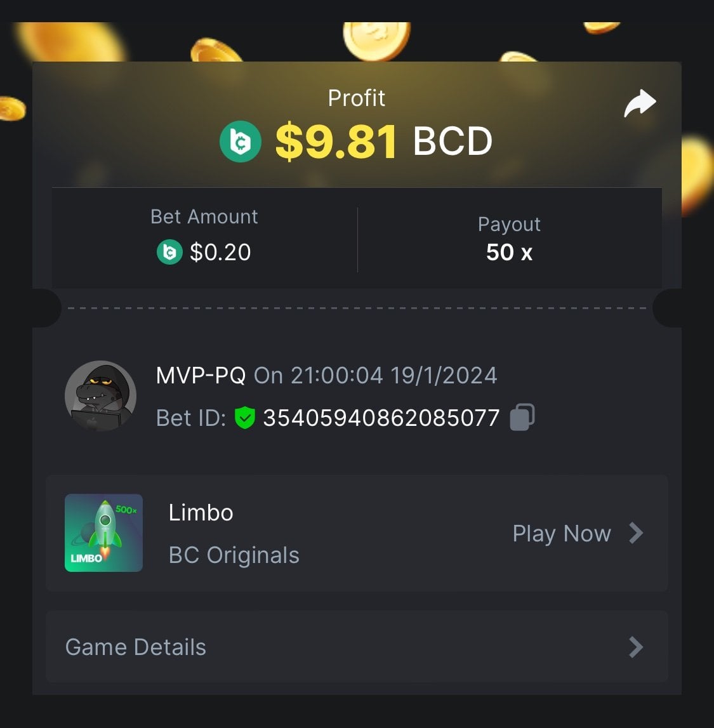The height and width of the screenshot is (728, 714).
Task: Open the Limbo rocket game thumbnail
Action: [x=103, y=533]
